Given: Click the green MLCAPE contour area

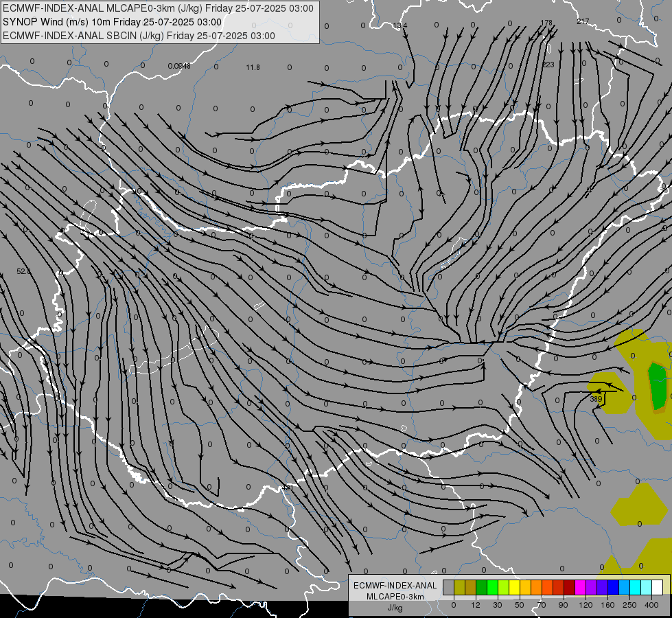Looking at the screenshot, I should 658,386.
